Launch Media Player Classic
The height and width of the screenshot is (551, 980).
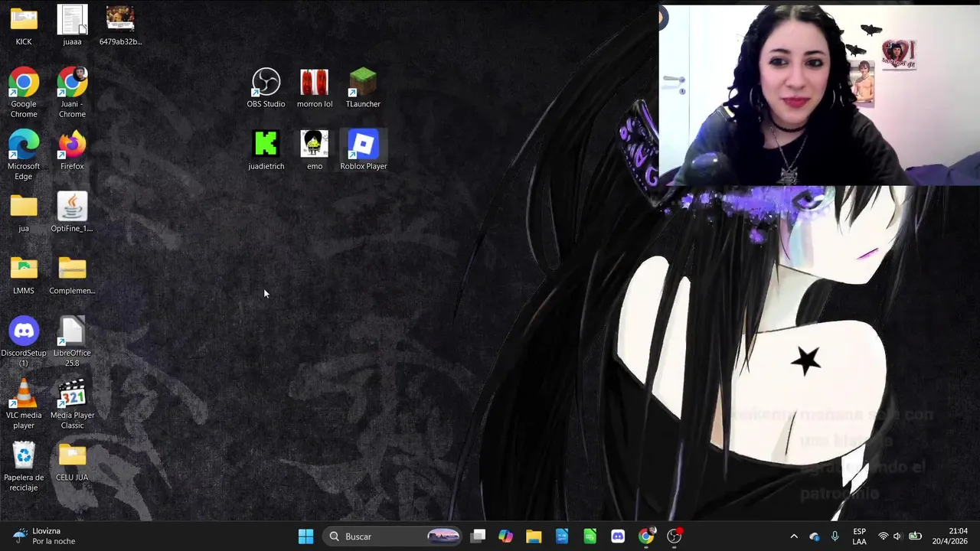pyautogui.click(x=72, y=404)
